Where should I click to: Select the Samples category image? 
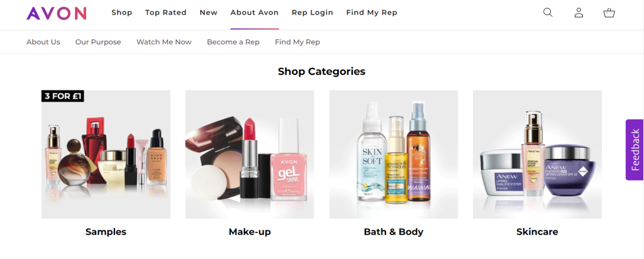[106, 155]
